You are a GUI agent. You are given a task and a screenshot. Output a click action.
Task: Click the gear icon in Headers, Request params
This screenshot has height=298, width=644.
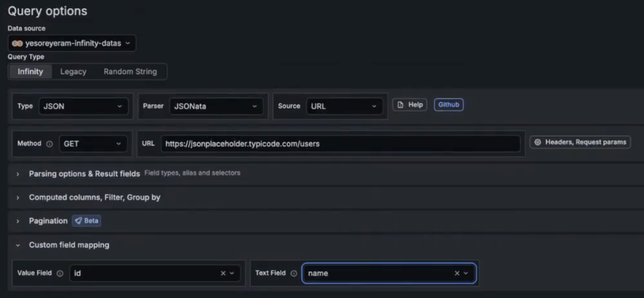(538, 142)
